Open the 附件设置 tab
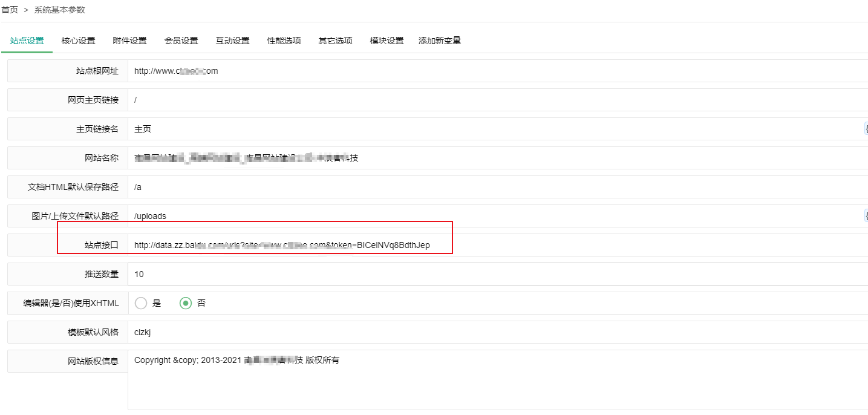868x415 pixels. [x=129, y=41]
